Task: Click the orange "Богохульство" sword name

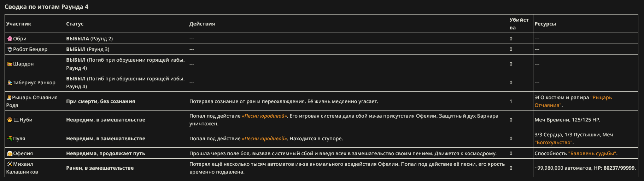Action: click(553, 142)
